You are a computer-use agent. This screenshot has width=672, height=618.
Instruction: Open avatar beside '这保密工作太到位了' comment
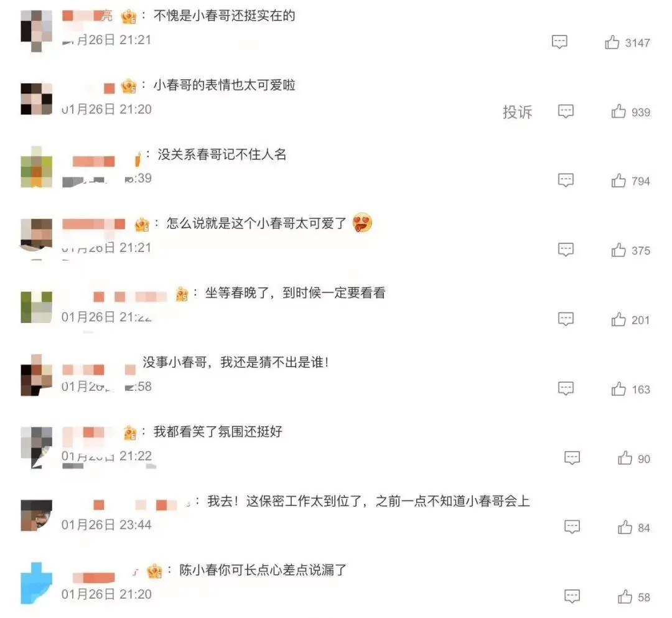point(37,515)
